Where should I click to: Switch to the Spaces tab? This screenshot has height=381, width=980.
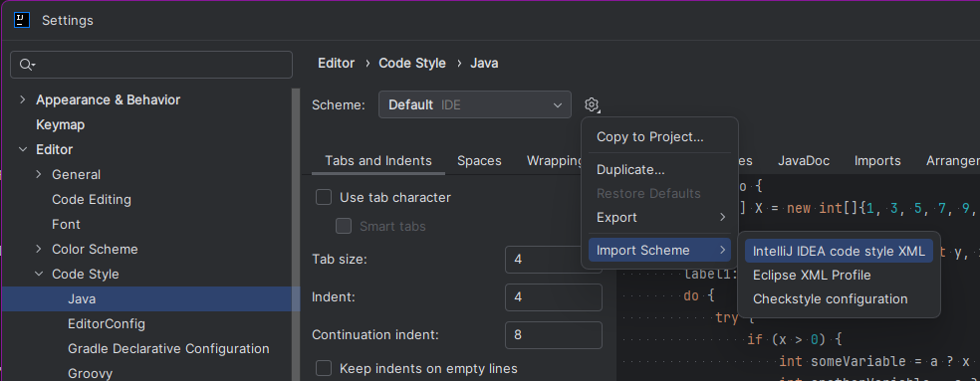[x=479, y=160]
